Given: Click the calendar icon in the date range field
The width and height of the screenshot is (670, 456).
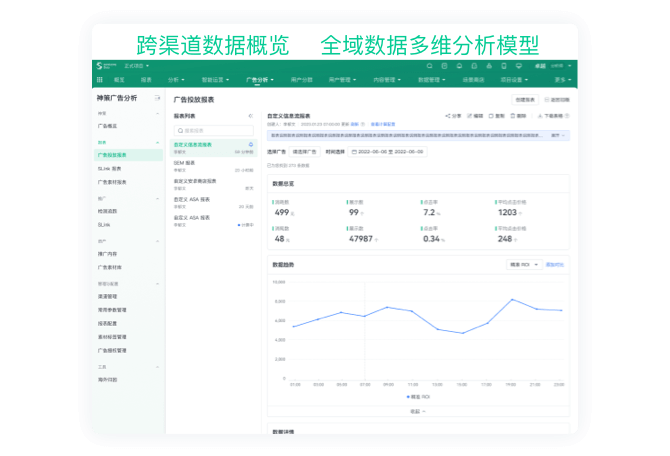Looking at the screenshot, I should pos(354,152).
